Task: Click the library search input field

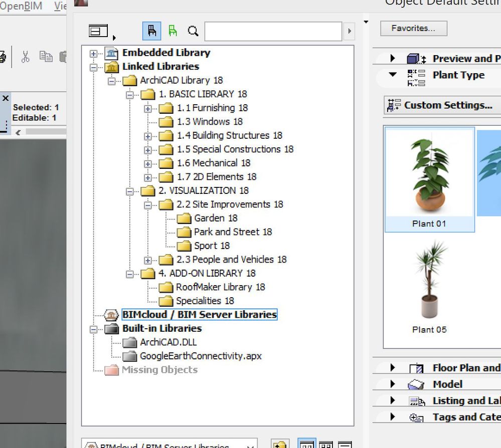Action: point(273,31)
